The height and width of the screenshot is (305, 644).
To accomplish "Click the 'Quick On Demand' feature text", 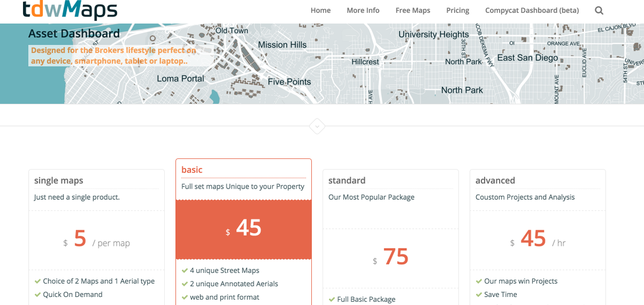I will (72, 294).
